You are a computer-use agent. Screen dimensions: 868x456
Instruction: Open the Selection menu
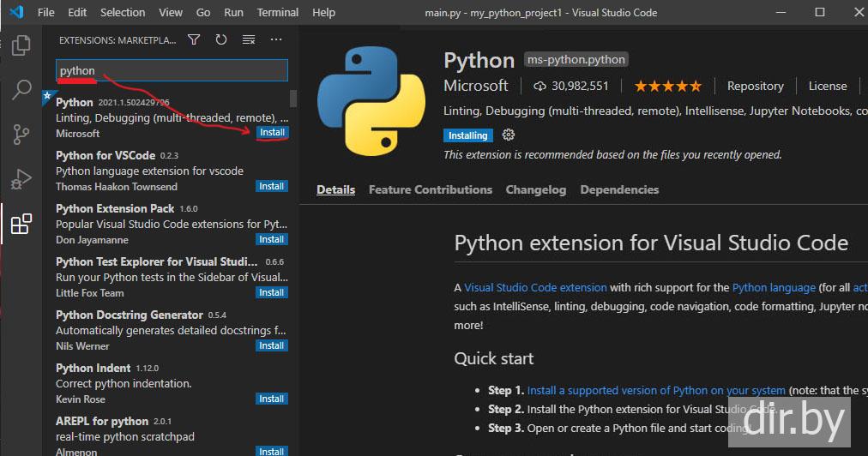click(x=123, y=13)
